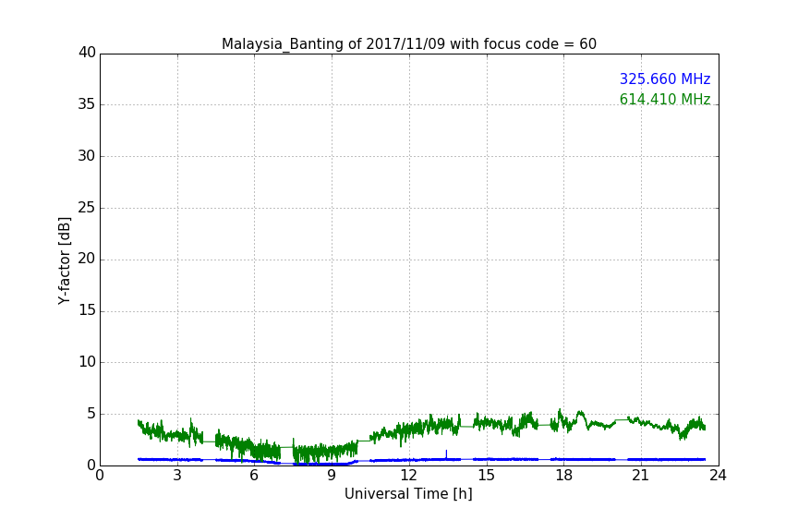Click the y-axis tick label '10'
This screenshot has width=798, height=532.
coord(87,362)
